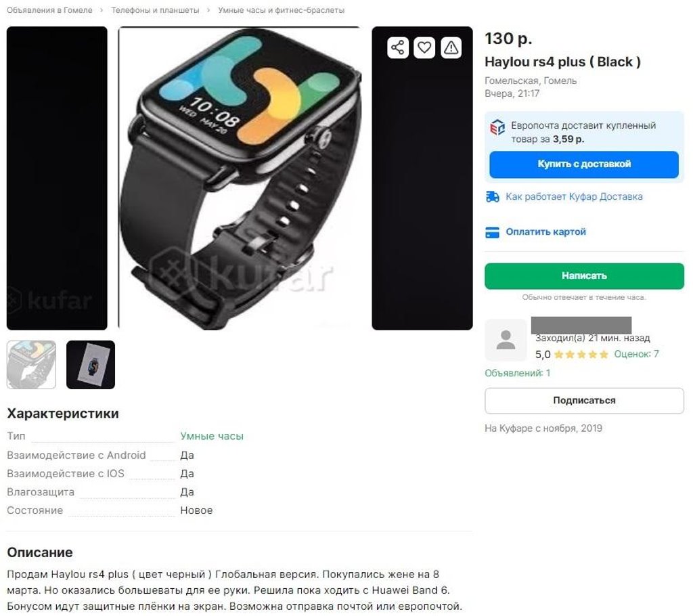Click the green Написать button
Viewport: 693px width, 616px height.
coord(584,276)
